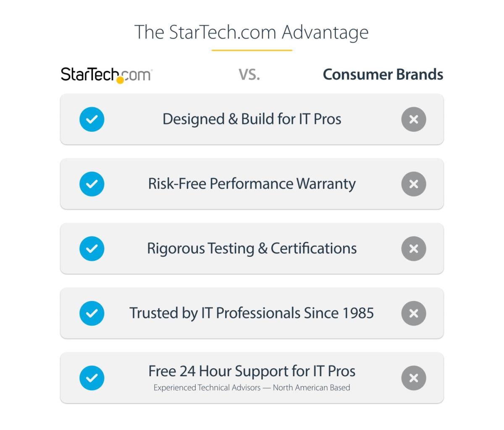The image size is (504, 430).
Task: Click Experienced Technical Advisors subtitle text
Action: (252, 388)
